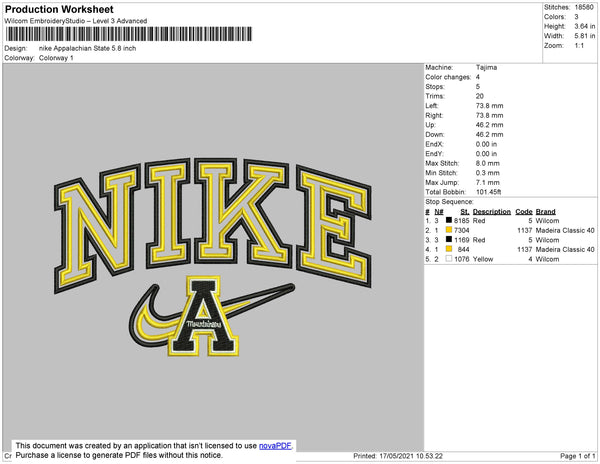Click the white swatch beside stitch count 1076
The width and height of the screenshot is (600, 464).
pos(449,259)
